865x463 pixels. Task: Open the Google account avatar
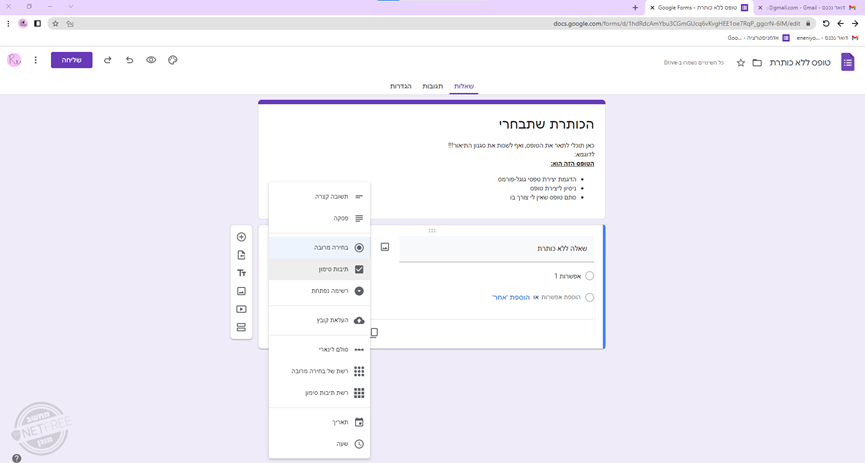[x=14, y=60]
